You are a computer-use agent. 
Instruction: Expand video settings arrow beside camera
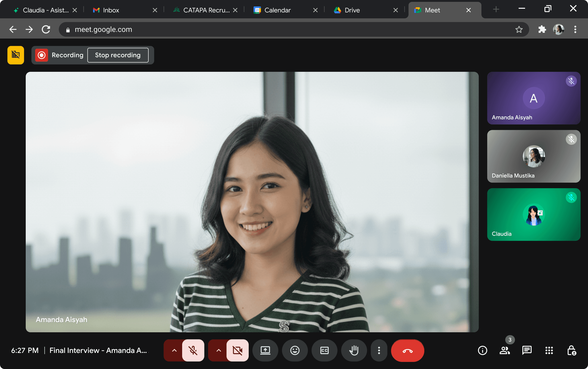click(218, 350)
